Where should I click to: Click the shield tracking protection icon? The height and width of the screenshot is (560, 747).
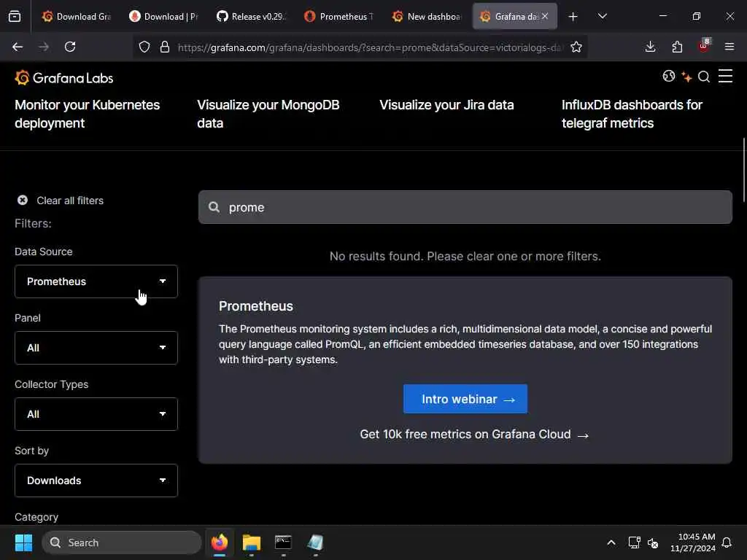point(144,47)
